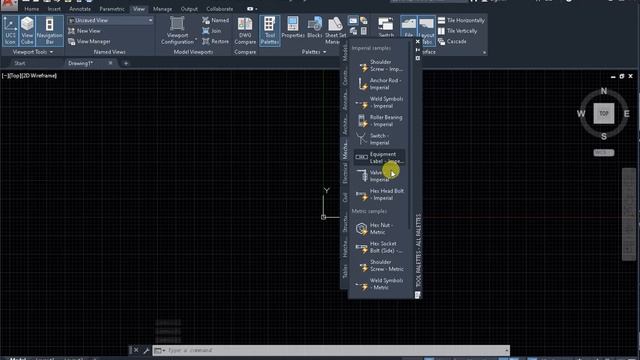Image resolution: width=640 pixels, height=360 pixels.
Task: Toggle auto-hide on Tool Palettes
Action: 418,50
